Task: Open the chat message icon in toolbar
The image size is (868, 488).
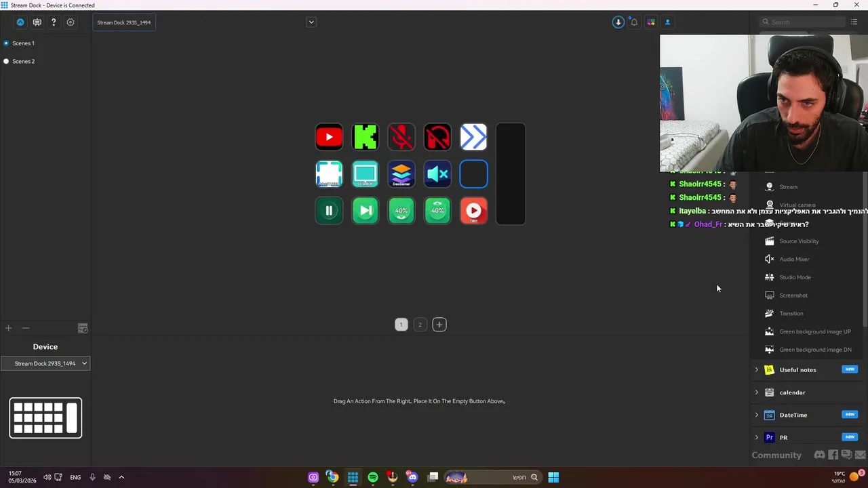Action: click(x=37, y=22)
